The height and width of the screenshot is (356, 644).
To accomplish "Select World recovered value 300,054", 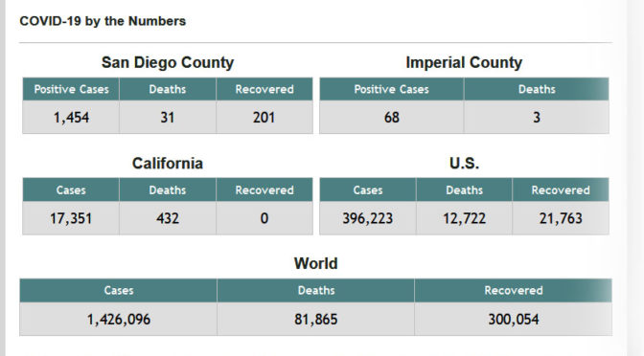I will click(514, 319).
